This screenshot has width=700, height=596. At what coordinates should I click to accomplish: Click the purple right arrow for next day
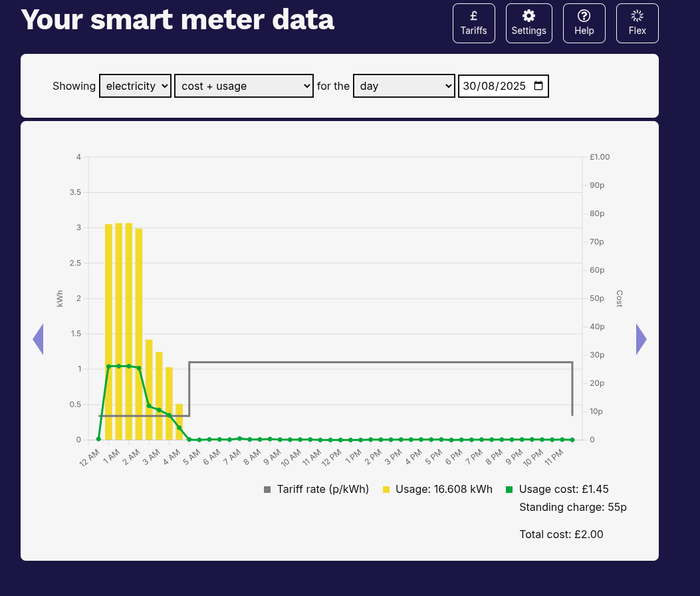tap(641, 339)
